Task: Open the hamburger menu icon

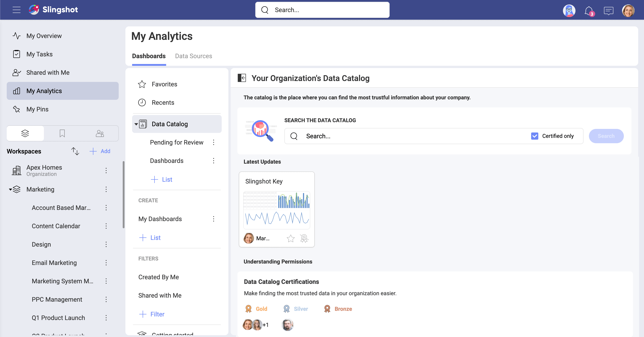Action: coord(17,10)
